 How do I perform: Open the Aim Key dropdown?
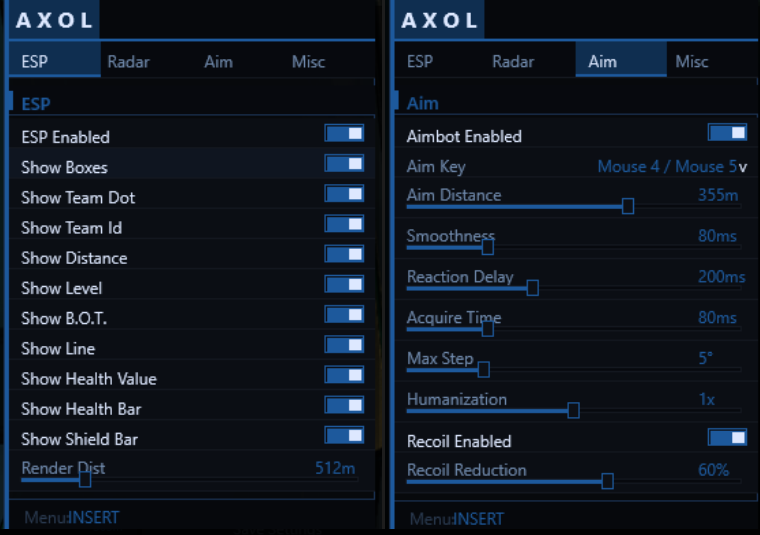pos(672,167)
